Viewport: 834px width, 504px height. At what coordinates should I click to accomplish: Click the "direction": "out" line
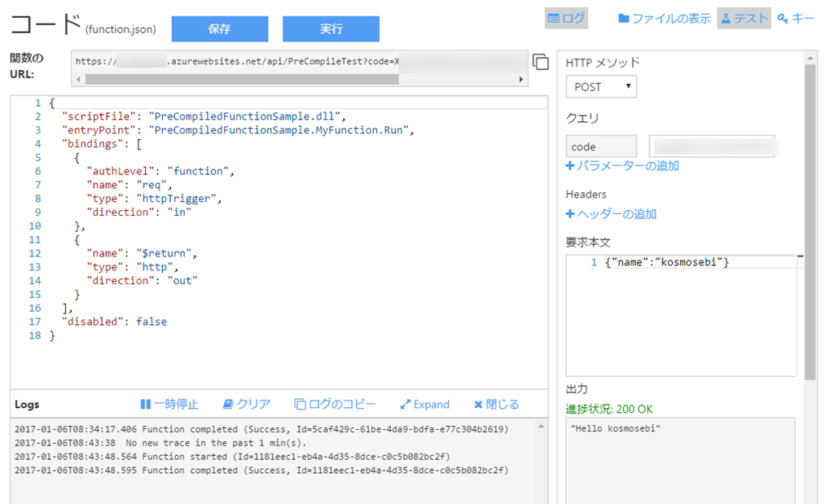pyautogui.click(x=142, y=281)
